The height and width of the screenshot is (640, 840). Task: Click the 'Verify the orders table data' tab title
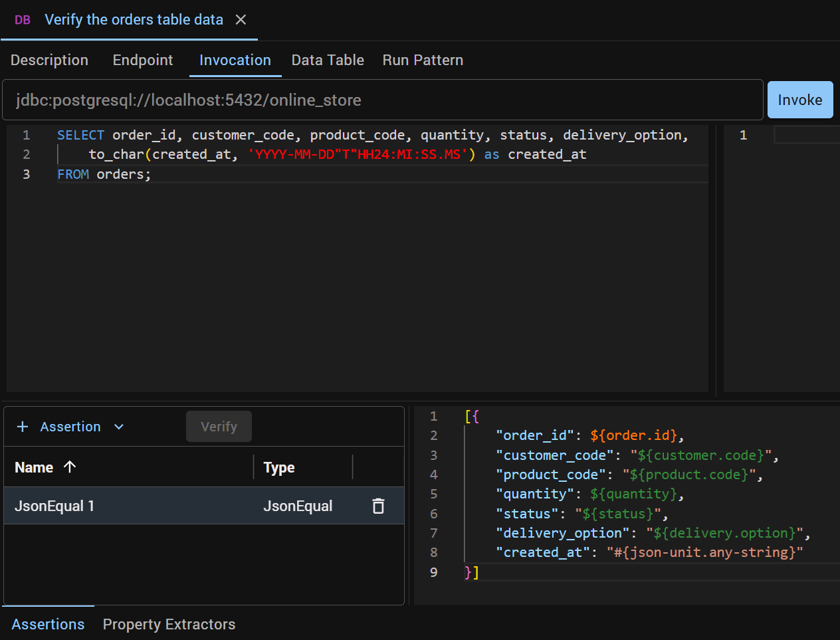click(134, 20)
